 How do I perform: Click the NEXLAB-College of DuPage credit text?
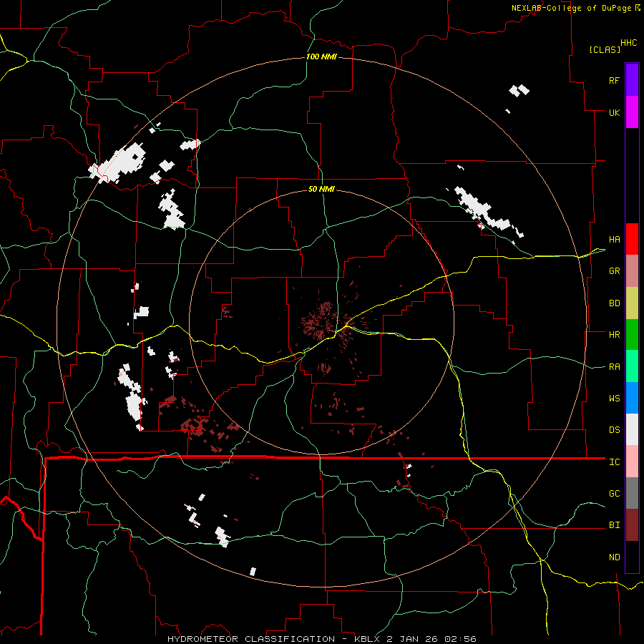coord(571,8)
